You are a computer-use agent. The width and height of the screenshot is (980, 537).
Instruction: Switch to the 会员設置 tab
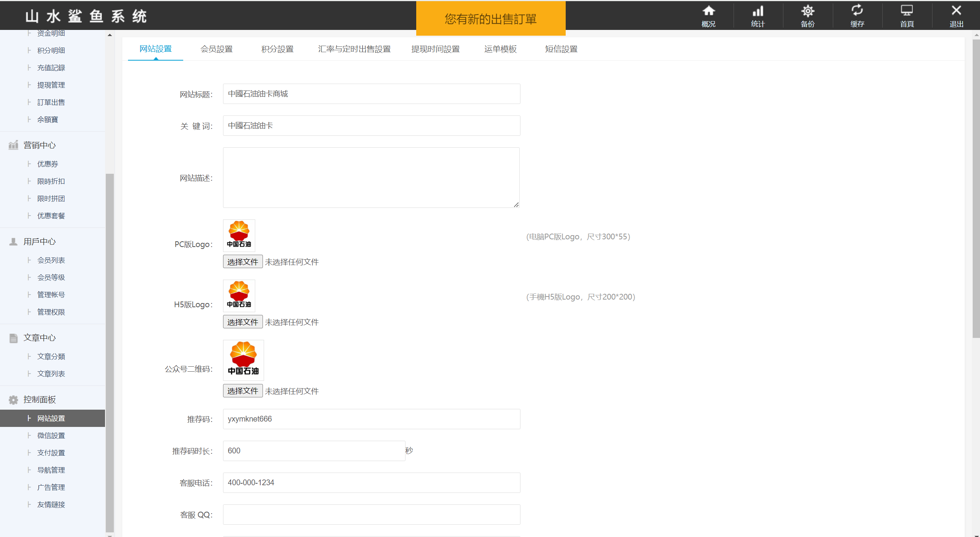217,49
